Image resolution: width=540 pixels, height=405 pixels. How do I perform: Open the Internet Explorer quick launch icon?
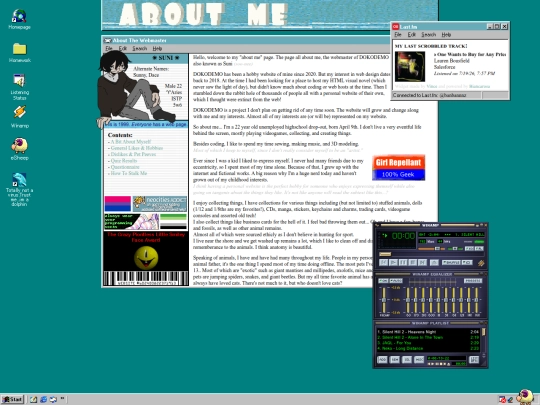click(43, 399)
